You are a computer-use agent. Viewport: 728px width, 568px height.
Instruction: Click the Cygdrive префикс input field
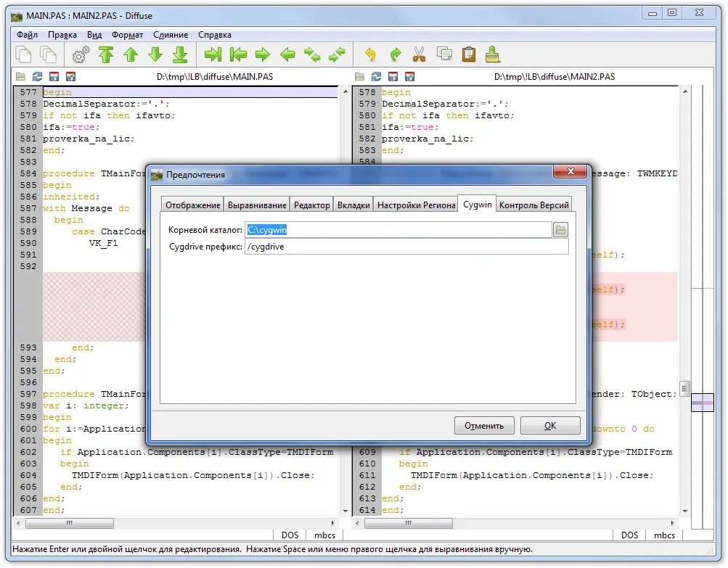(x=406, y=247)
